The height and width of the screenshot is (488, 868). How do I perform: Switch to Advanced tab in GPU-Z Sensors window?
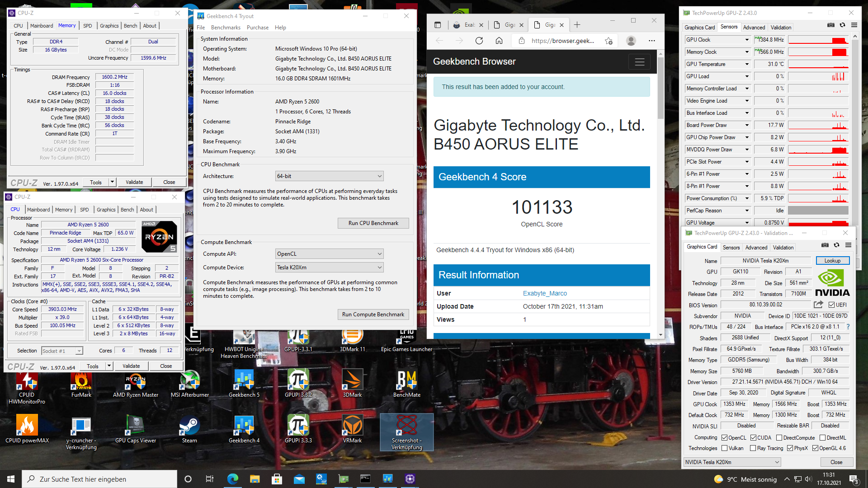click(754, 28)
